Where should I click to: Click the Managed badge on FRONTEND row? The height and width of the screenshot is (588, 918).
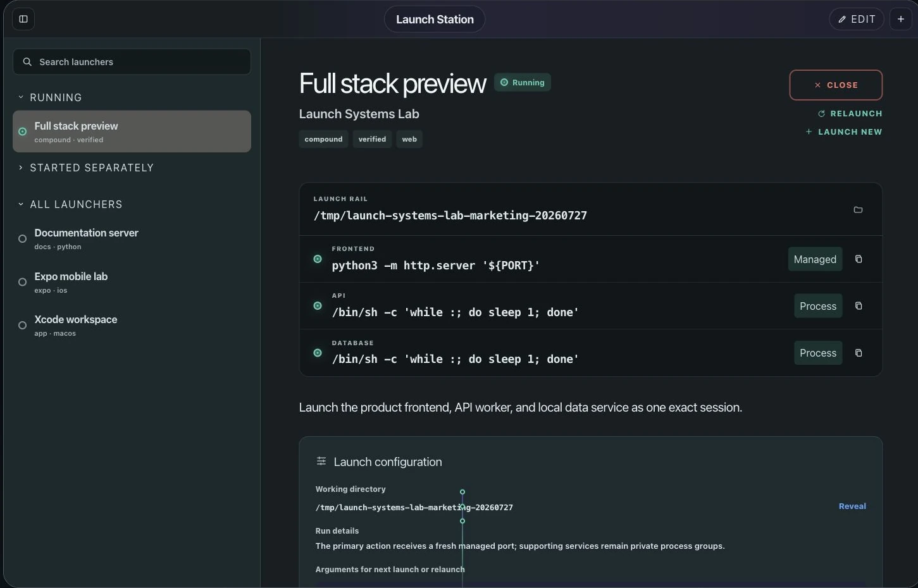(815, 259)
